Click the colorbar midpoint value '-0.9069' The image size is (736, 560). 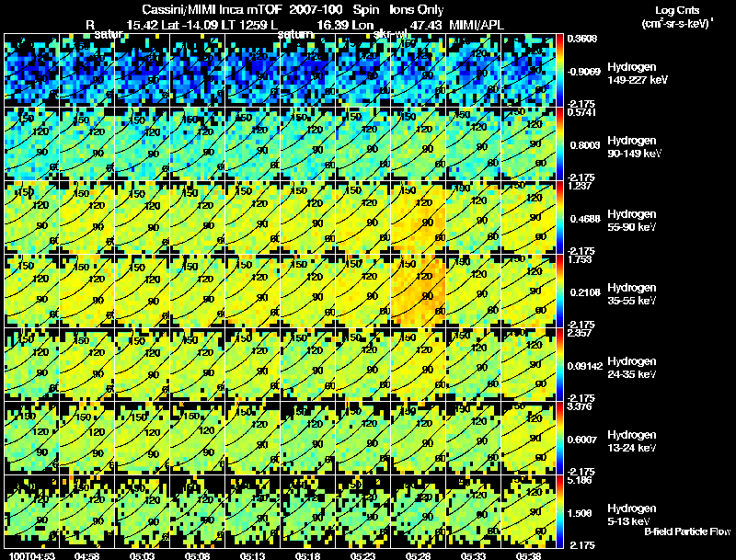tap(584, 72)
